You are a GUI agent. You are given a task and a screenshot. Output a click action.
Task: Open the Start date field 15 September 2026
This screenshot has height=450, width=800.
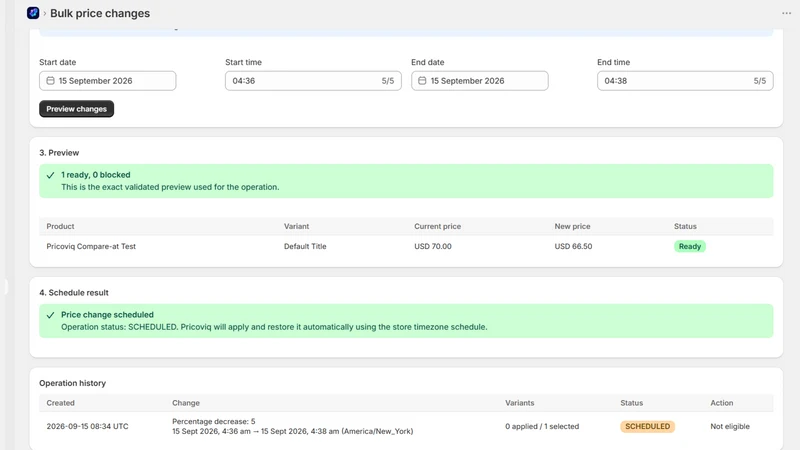108,81
